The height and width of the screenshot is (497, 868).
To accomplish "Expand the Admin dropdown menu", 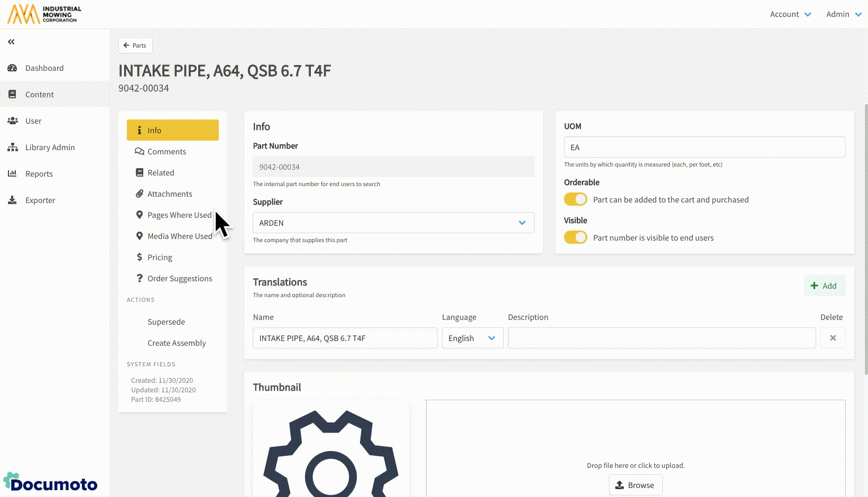I will coord(843,14).
